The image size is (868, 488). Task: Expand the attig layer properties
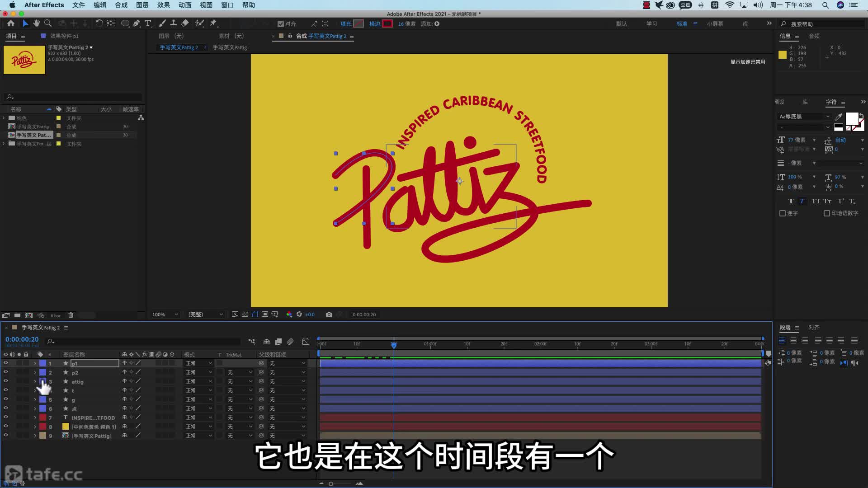(35, 381)
